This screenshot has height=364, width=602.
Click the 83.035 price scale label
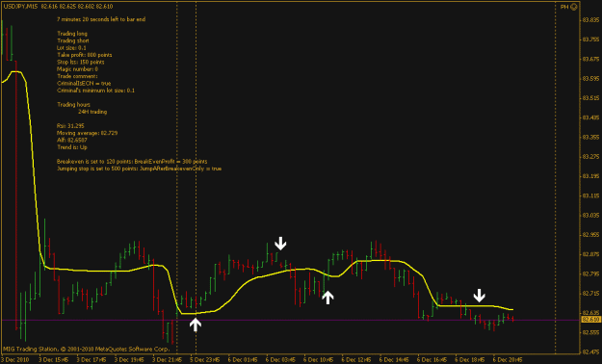point(590,216)
